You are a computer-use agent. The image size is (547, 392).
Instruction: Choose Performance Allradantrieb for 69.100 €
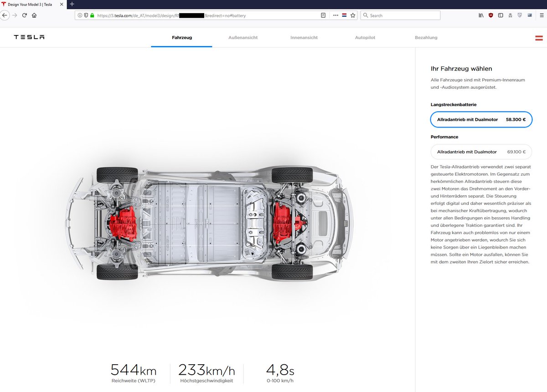(481, 152)
